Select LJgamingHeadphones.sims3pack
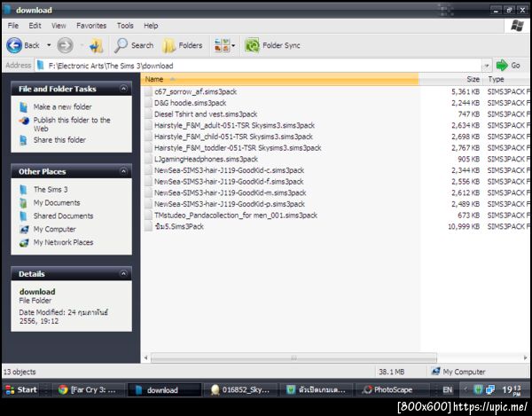Image resolution: width=532 pixels, height=416 pixels. (206, 159)
